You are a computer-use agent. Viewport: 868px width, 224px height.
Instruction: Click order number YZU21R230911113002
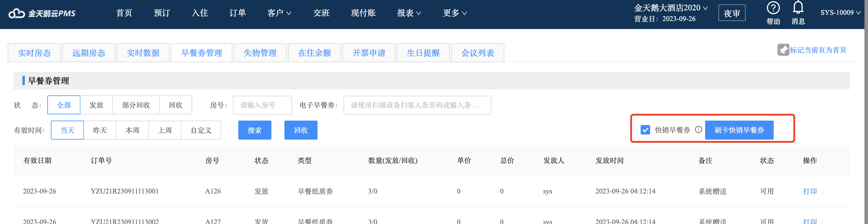(125, 221)
